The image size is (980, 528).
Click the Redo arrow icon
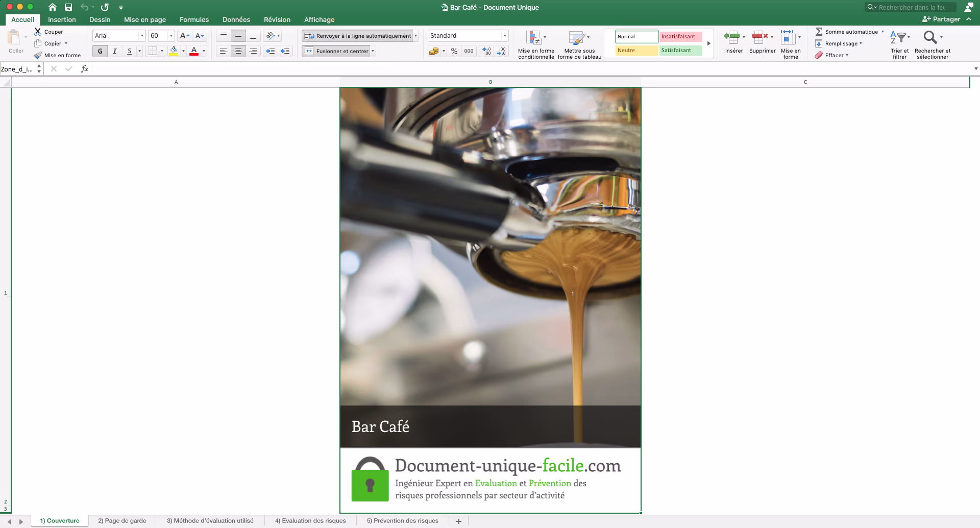[105, 7]
